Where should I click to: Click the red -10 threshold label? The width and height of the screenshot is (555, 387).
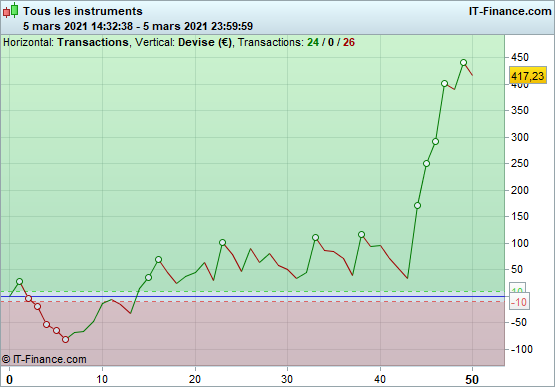click(x=519, y=302)
